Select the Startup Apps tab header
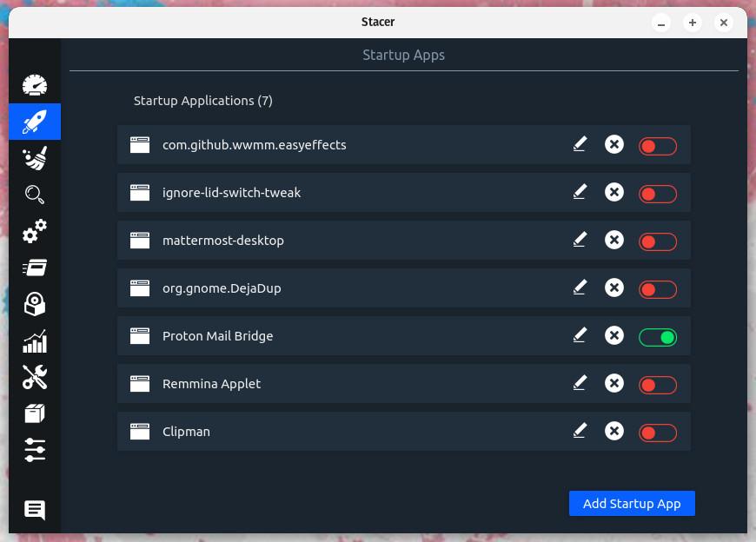Screen dimensions: 756x542 click(x=403, y=55)
